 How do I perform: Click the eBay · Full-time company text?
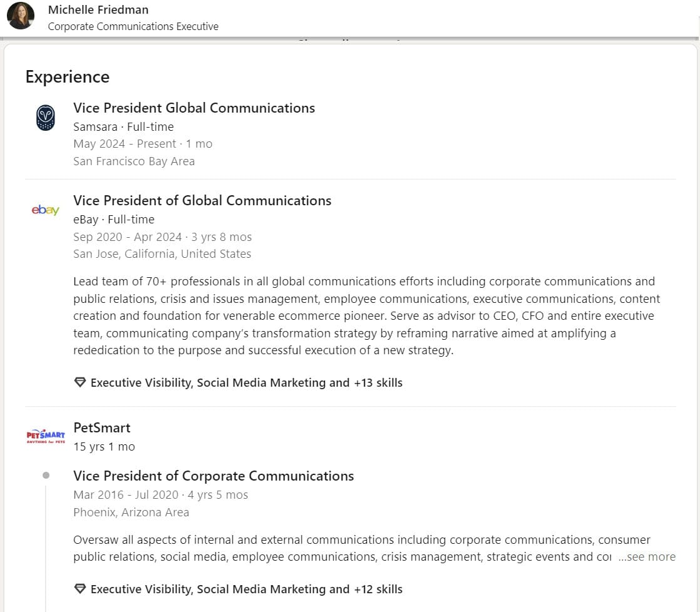point(113,219)
